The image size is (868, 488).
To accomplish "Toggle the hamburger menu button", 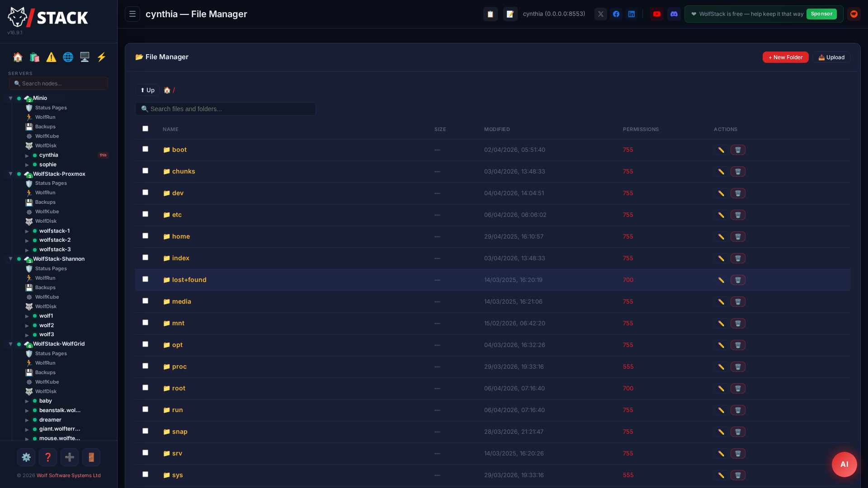I will pyautogui.click(x=132, y=14).
